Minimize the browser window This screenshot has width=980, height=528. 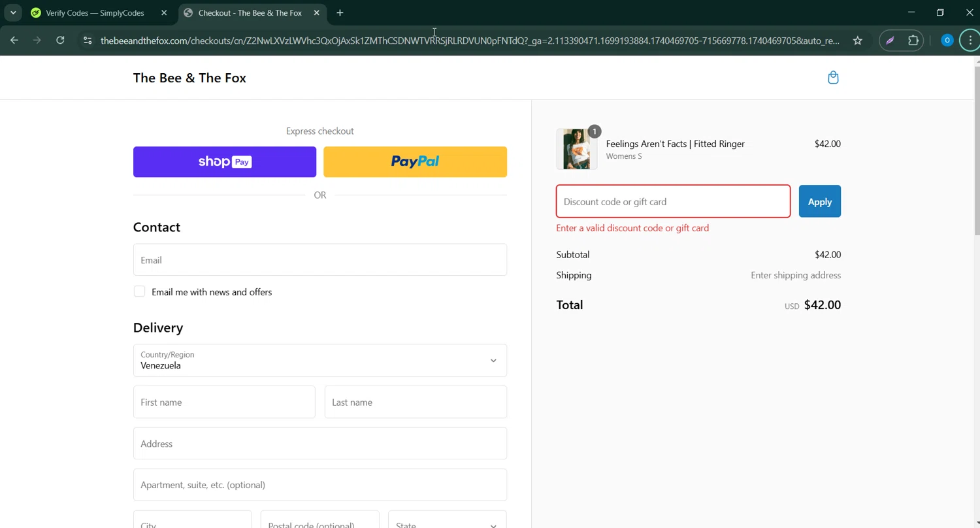[911, 12]
